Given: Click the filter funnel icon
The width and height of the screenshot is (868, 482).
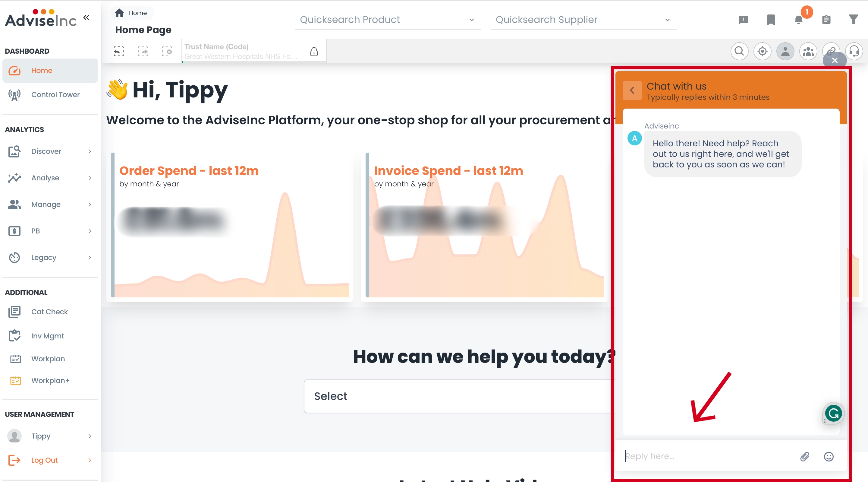Looking at the screenshot, I should click(x=853, y=20).
